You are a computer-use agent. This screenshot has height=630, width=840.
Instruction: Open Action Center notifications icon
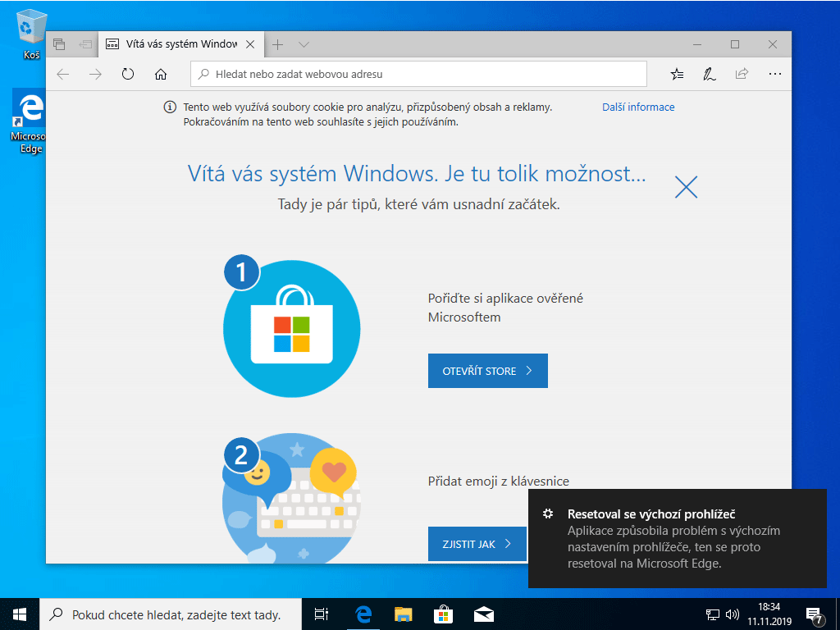tap(814, 614)
